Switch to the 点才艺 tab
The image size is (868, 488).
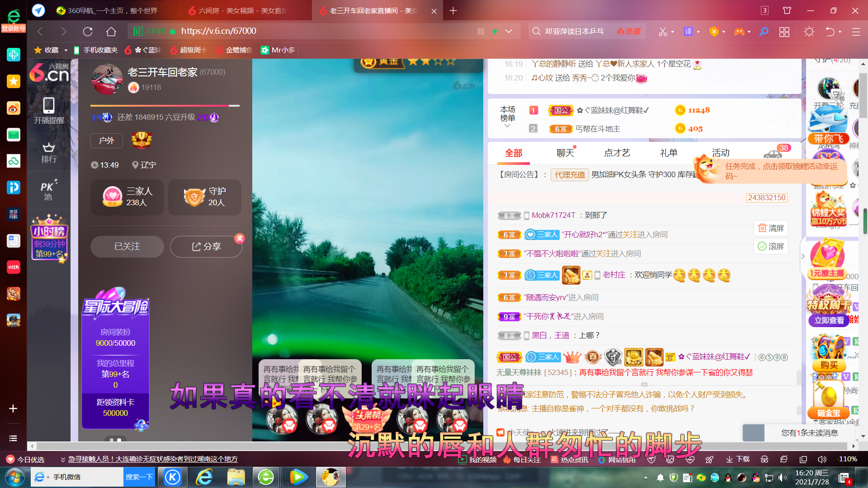(617, 153)
